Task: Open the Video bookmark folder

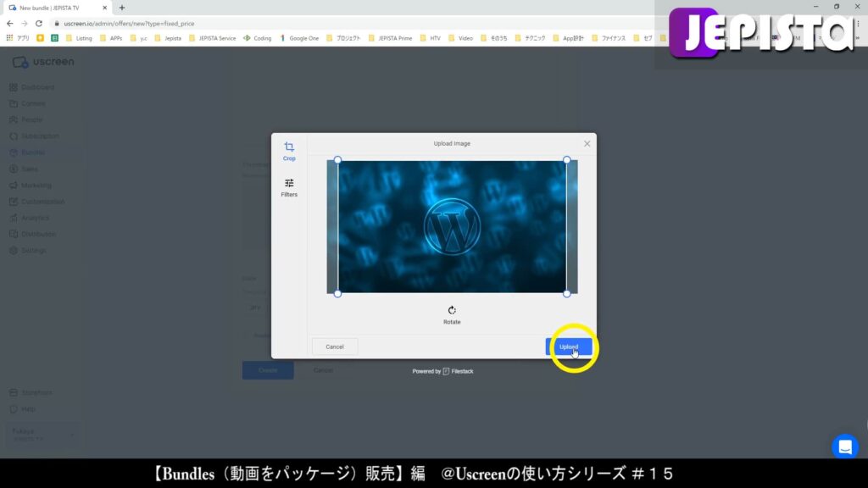Action: pos(460,38)
